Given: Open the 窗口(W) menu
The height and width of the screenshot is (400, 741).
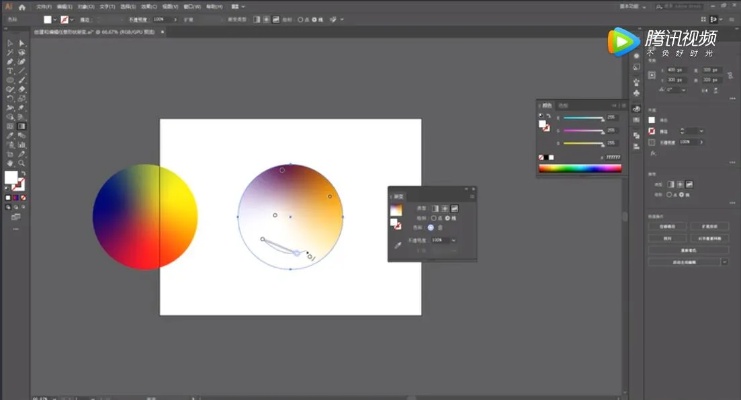Looking at the screenshot, I should tap(192, 7).
